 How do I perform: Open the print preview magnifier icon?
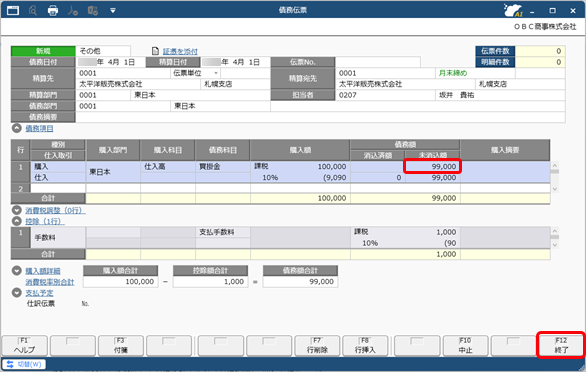pyautogui.click(x=33, y=10)
